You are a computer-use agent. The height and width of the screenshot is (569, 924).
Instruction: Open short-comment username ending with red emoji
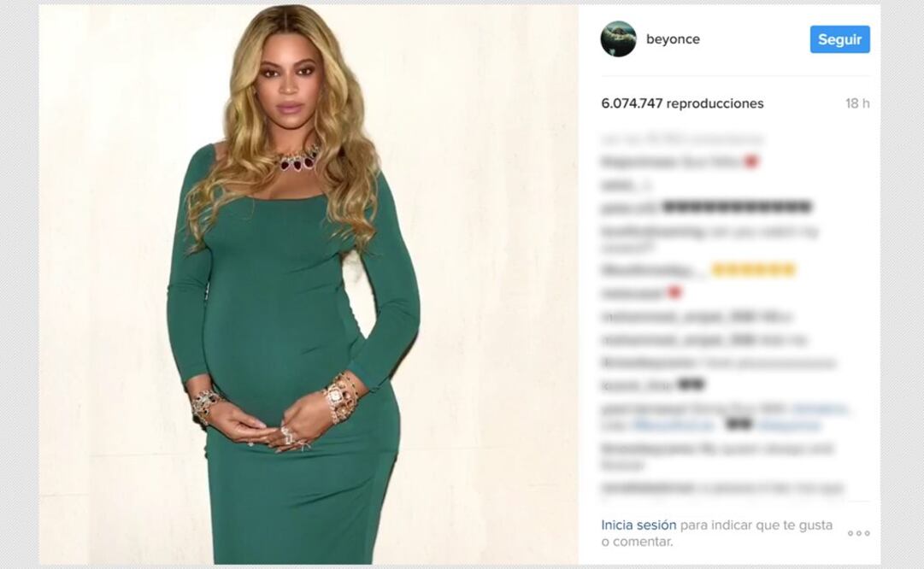point(633,293)
